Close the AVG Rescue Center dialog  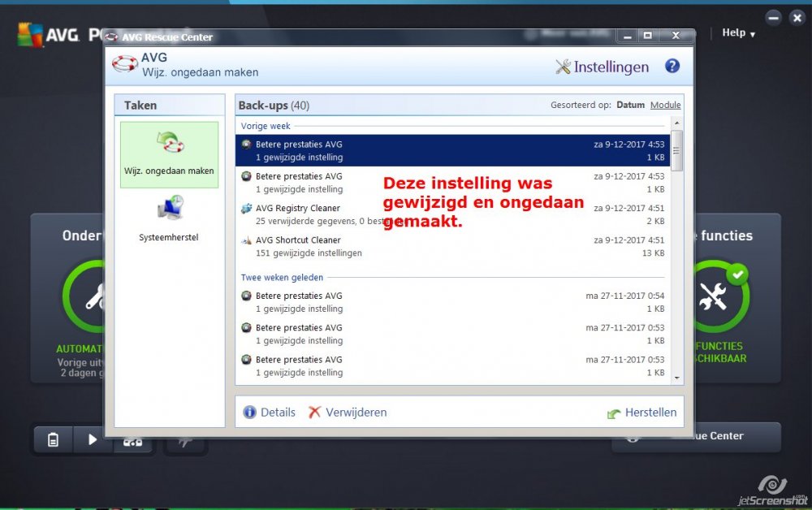coord(676,35)
